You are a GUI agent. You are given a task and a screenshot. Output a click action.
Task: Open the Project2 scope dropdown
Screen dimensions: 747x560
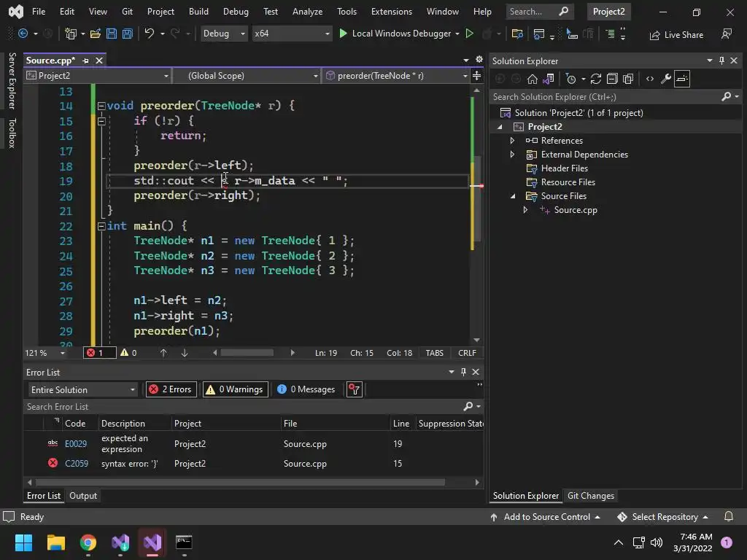click(x=98, y=76)
